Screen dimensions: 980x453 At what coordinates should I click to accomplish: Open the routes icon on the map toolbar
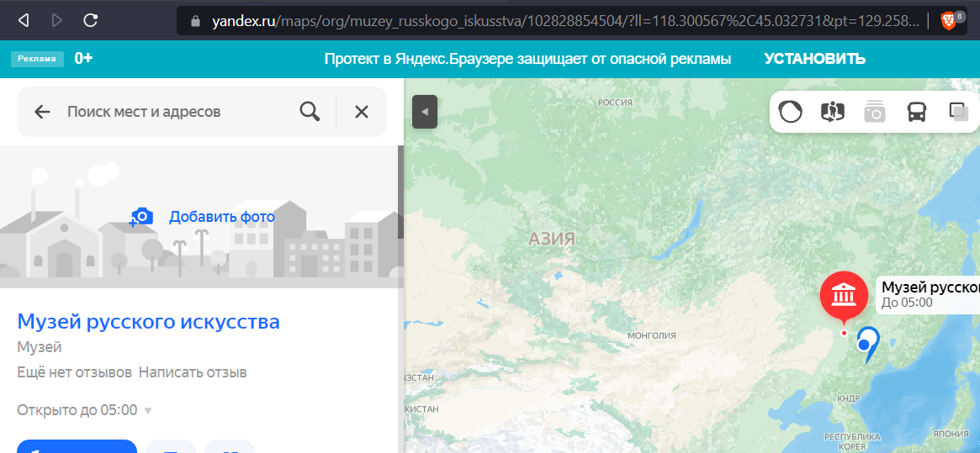pos(833,112)
